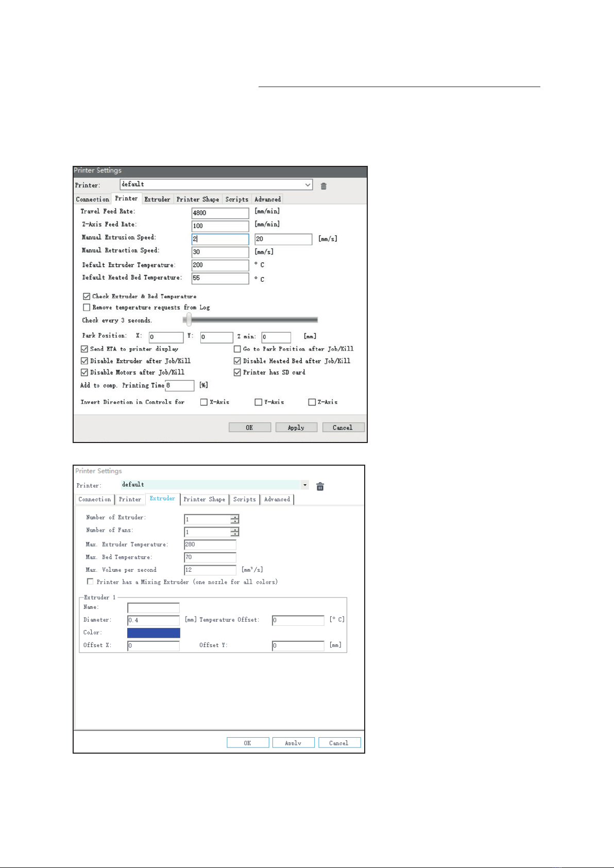
Task: Click trash icon in lower Extruder dialog
Action: pyautogui.click(x=320, y=486)
